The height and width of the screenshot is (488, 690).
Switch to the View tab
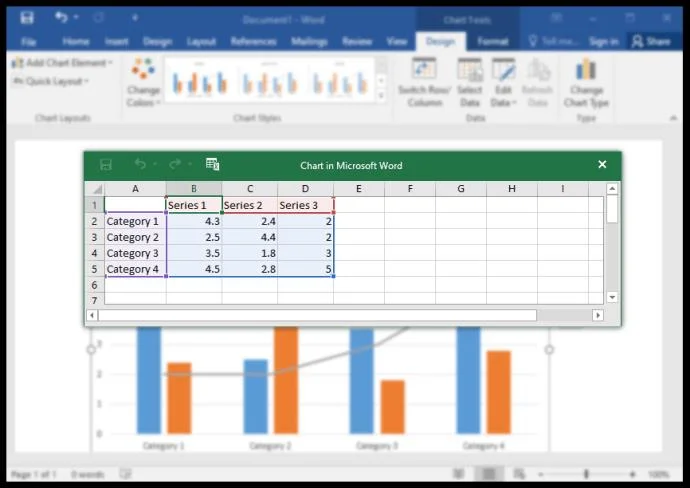[397, 42]
